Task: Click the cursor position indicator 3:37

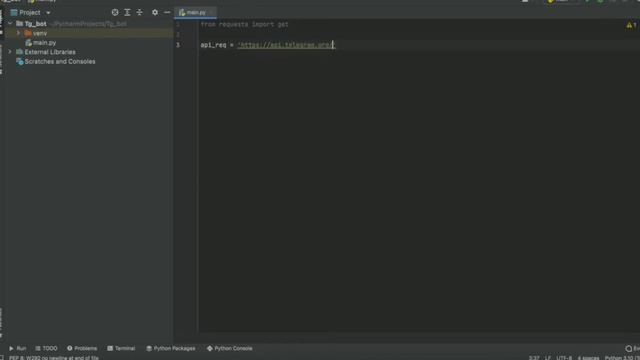Action: [534, 358]
